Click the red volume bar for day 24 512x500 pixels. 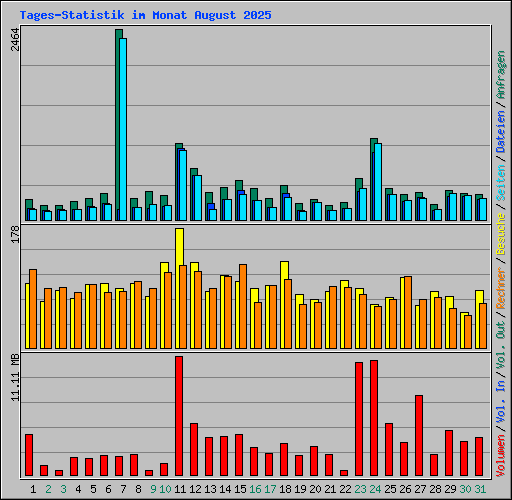[374, 418]
